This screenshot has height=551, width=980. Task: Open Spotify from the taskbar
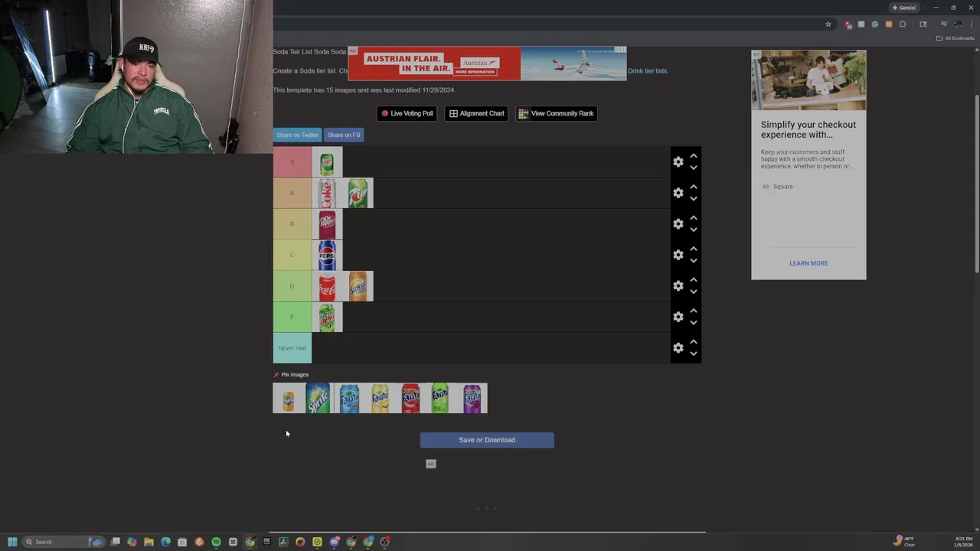pos(216,542)
